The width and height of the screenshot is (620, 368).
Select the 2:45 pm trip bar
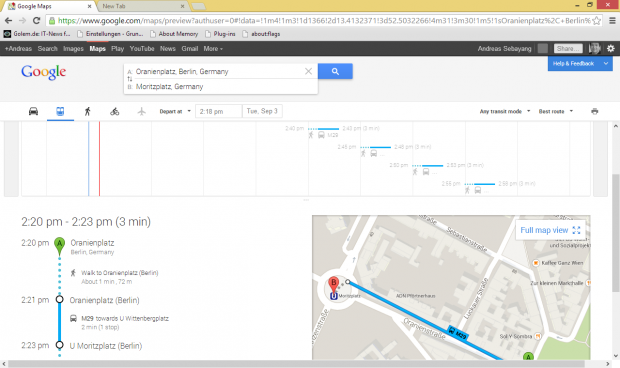[376, 147]
